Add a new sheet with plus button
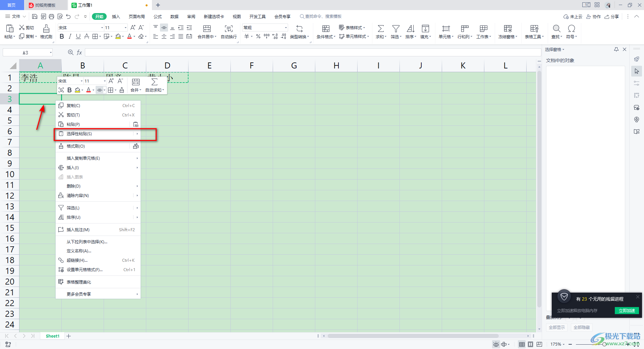 tap(69, 336)
